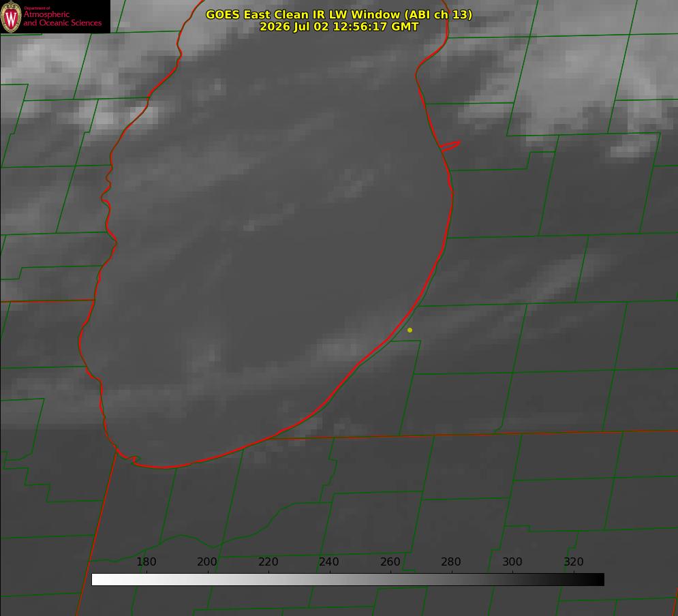Click the colorbar label 200

tap(207, 561)
